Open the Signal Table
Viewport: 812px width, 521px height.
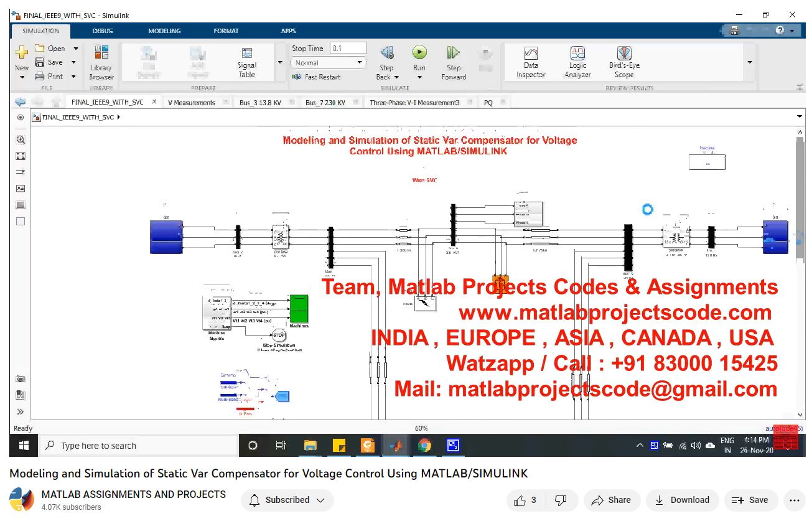[246, 63]
